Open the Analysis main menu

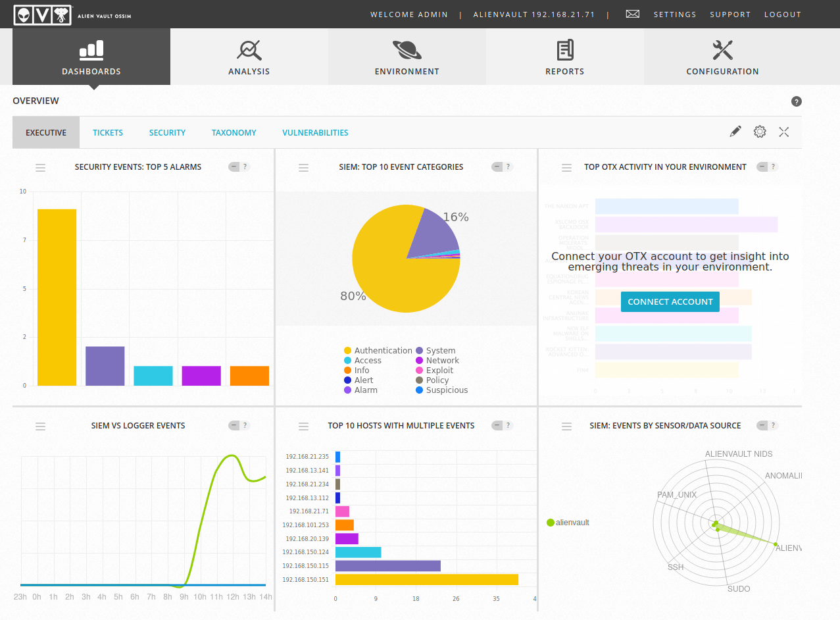coord(249,57)
